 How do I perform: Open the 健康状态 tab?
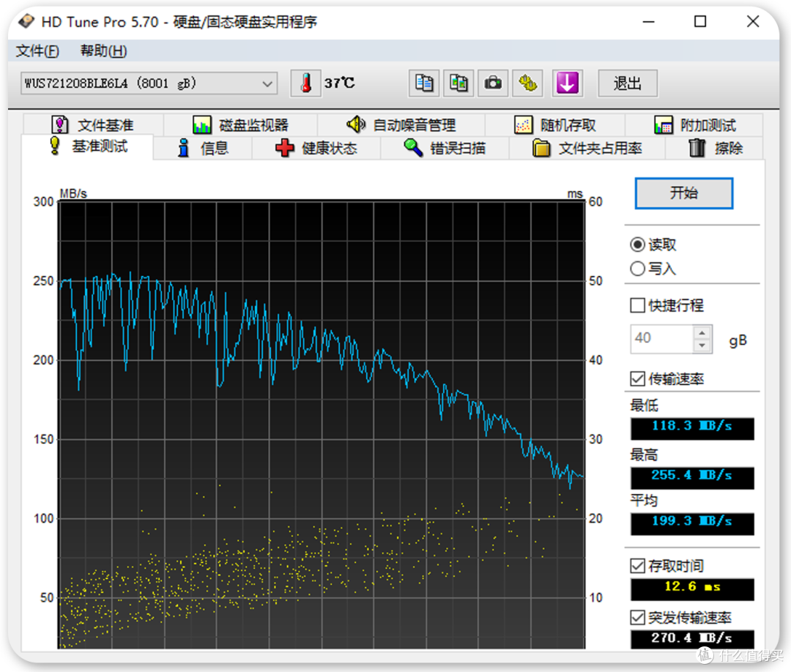coord(316,148)
